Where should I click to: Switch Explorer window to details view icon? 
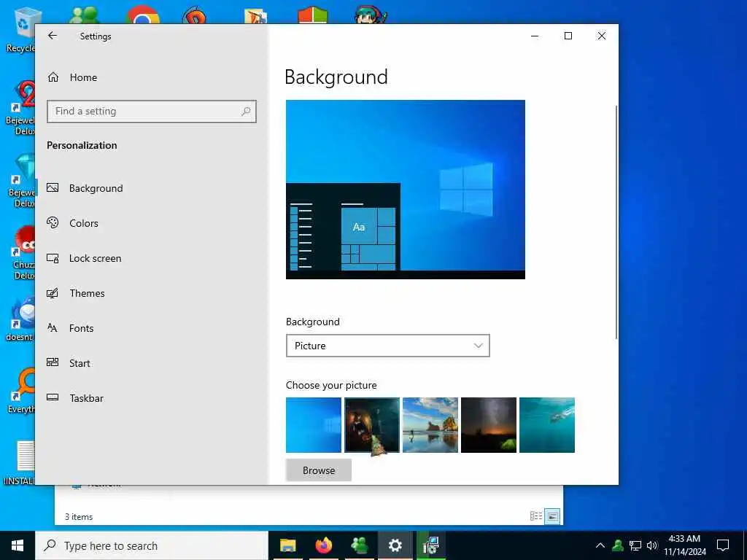(x=536, y=516)
